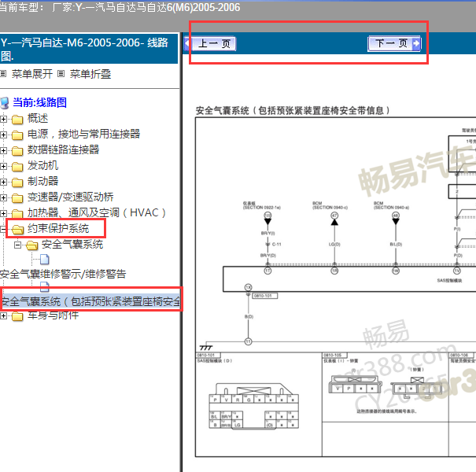The height and width of the screenshot is (472, 476).
Task: Click the 车身与附件 folder icon
Action: click(17, 316)
